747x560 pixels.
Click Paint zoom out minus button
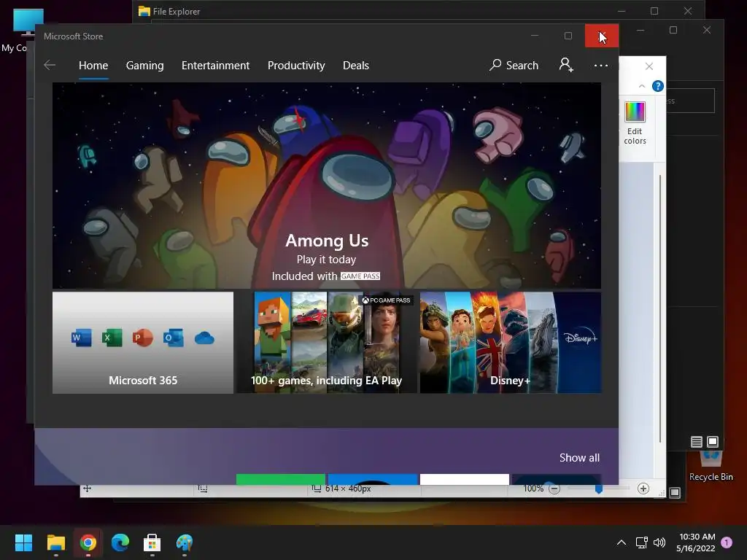554,489
